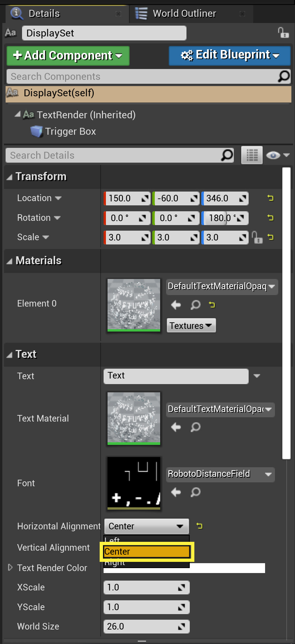295x644 pixels.
Task: Click the Search Components magnifier icon
Action: (284, 76)
